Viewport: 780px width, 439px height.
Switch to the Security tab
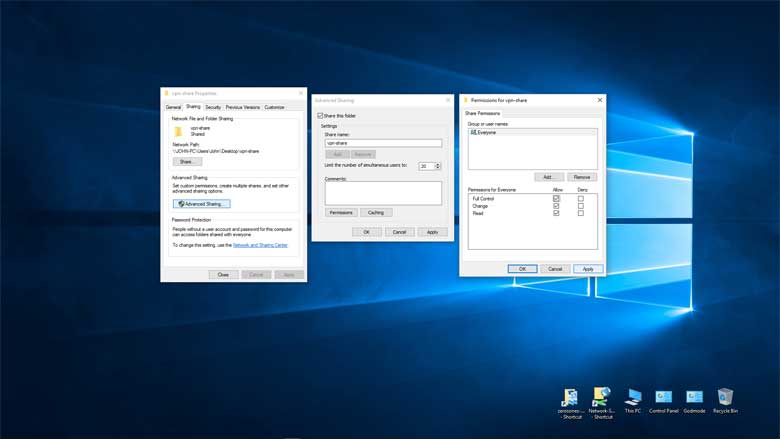(x=213, y=107)
